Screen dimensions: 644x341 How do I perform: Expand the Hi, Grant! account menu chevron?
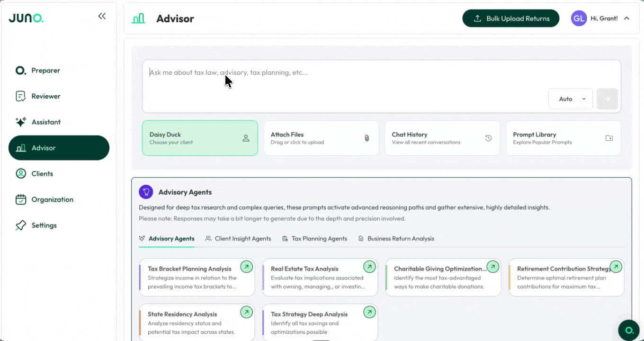point(626,18)
